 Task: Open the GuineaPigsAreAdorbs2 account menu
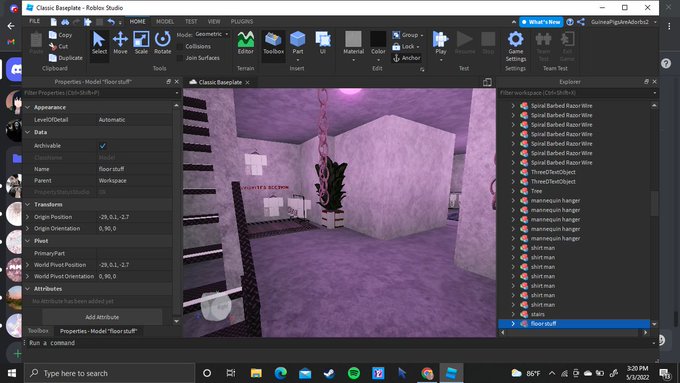623,22
